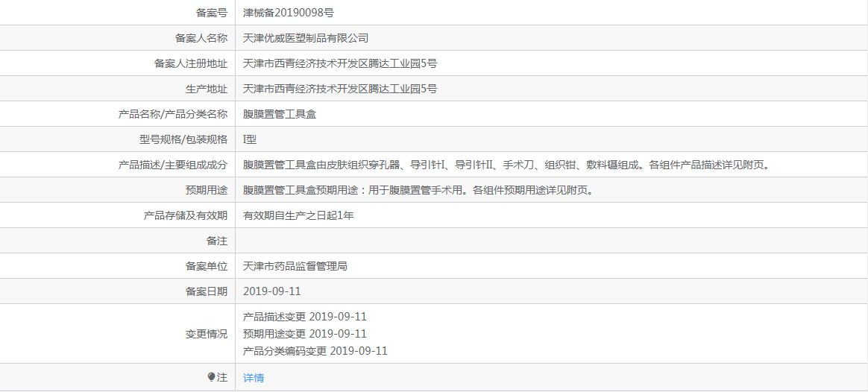Select product name 腹膜置管工具盒
The height and width of the screenshot is (392, 868).
[x=280, y=114]
